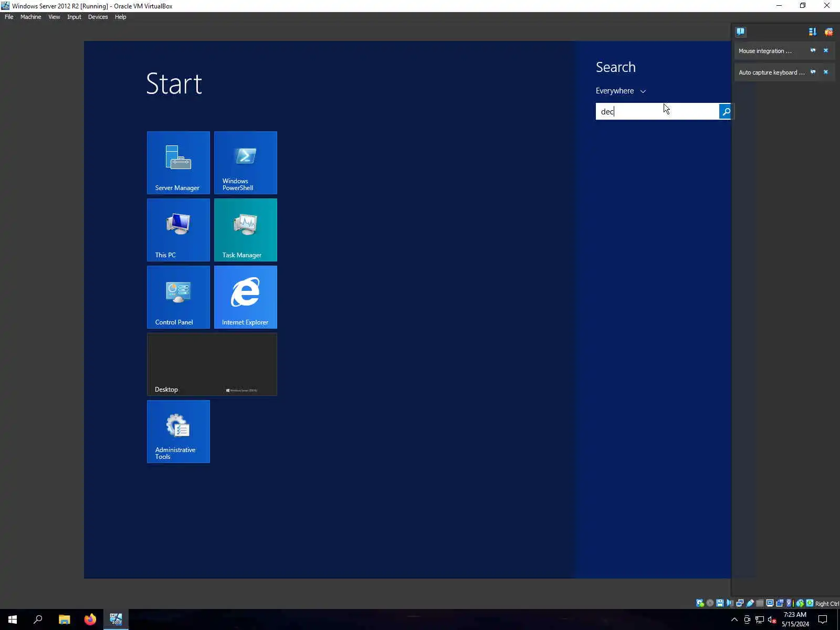Click the clear all notifications icon

[x=828, y=31]
